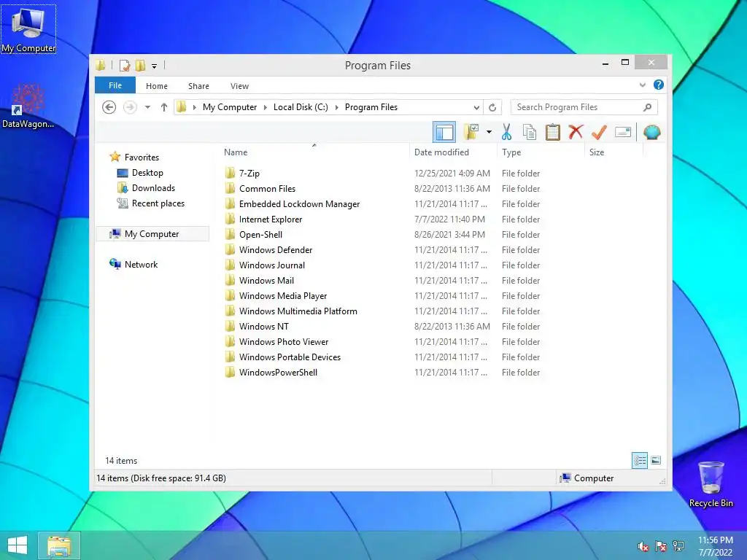The image size is (747, 560).
Task: Open the Home ribbon tab
Action: tap(157, 86)
